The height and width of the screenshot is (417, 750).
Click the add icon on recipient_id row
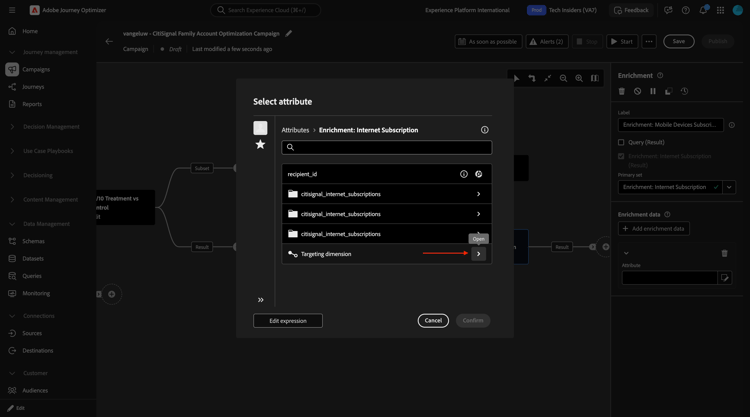click(478, 174)
